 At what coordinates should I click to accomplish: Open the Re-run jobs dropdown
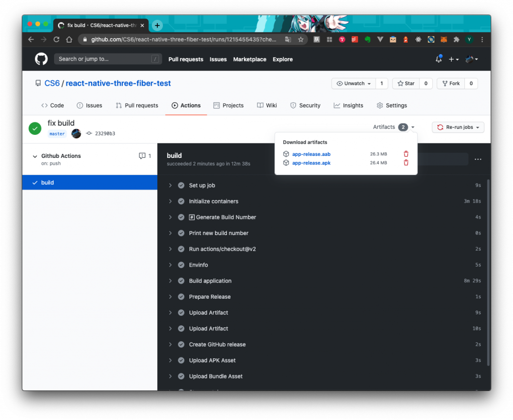tap(458, 127)
